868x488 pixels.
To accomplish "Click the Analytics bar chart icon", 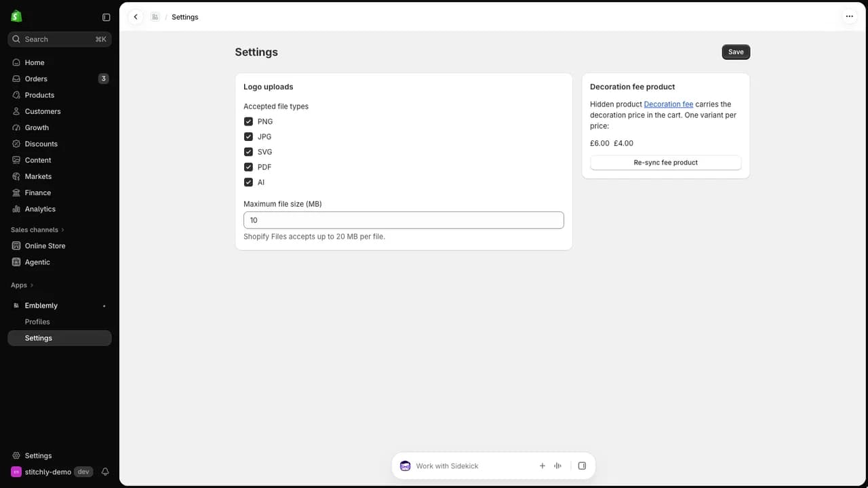I will point(16,209).
